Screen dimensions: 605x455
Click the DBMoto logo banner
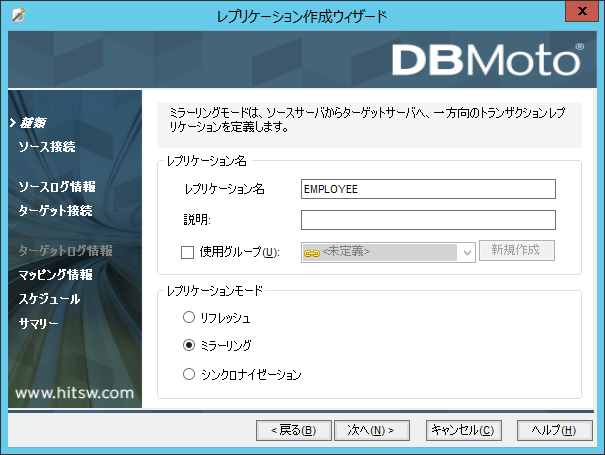[487, 60]
